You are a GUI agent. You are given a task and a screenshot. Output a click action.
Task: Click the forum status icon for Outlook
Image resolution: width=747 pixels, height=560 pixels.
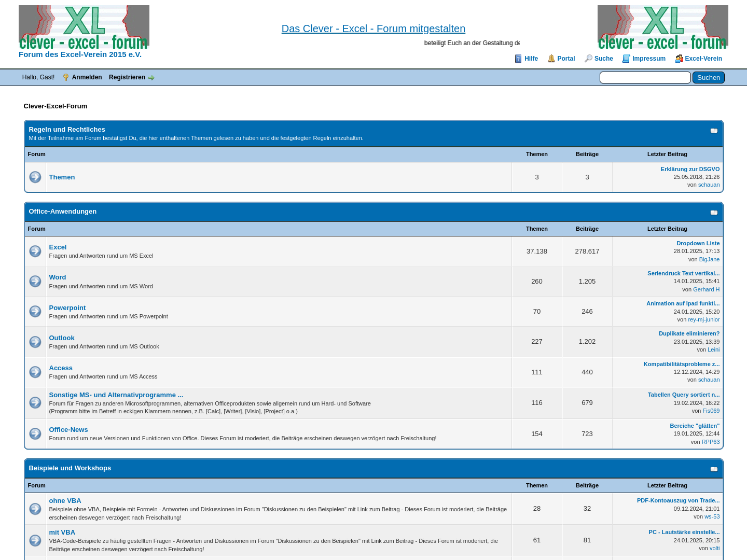(x=35, y=342)
